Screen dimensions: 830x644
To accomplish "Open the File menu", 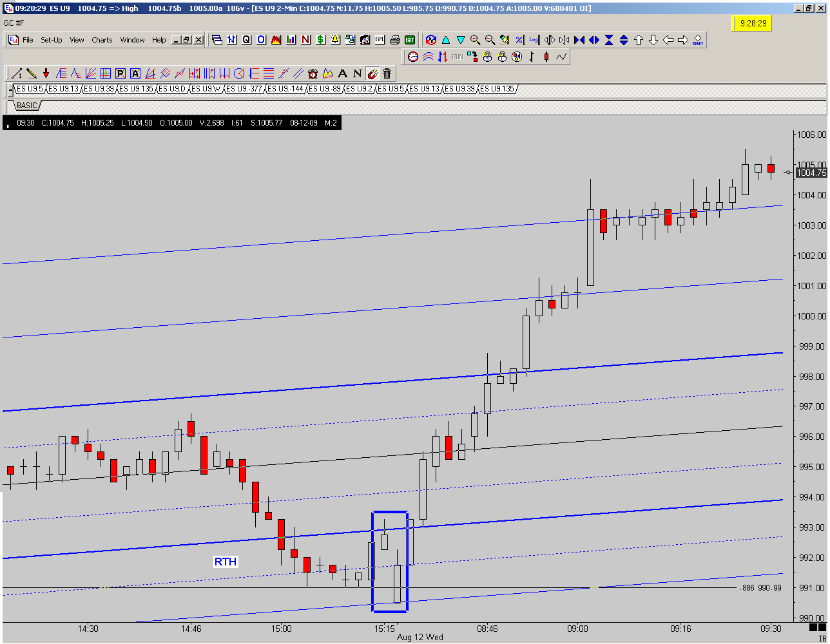I will pyautogui.click(x=28, y=40).
